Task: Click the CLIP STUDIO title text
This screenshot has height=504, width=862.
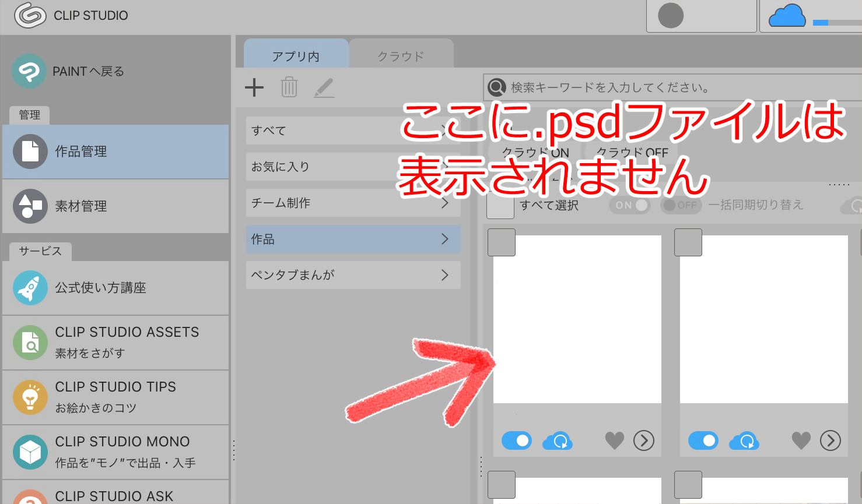Action: (91, 16)
